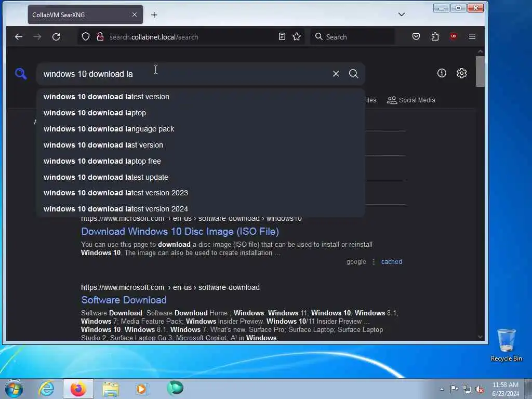Screen dimensions: 532x399
Task: Show hidden tray icons arrow
Action: point(442,389)
